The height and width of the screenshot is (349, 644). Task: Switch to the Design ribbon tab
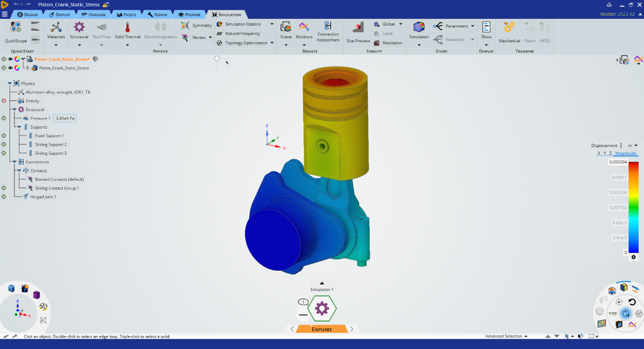[x=27, y=14]
